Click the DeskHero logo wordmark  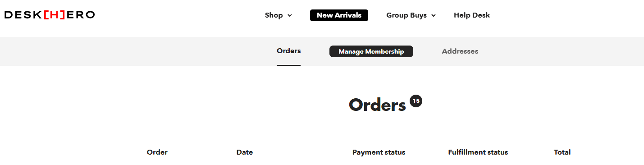[50, 15]
